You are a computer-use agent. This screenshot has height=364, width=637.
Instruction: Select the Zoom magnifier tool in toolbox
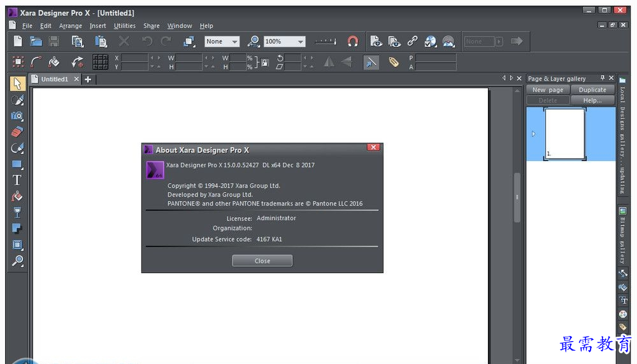(x=17, y=261)
